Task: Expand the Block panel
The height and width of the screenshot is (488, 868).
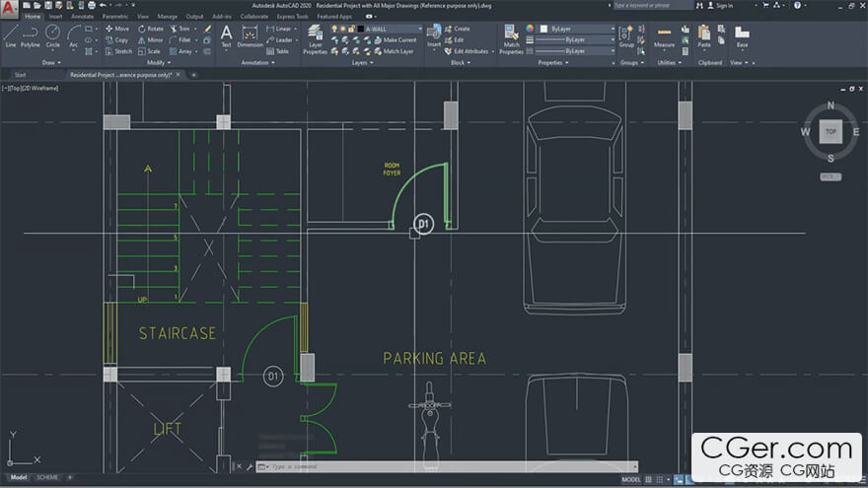Action: (461, 63)
